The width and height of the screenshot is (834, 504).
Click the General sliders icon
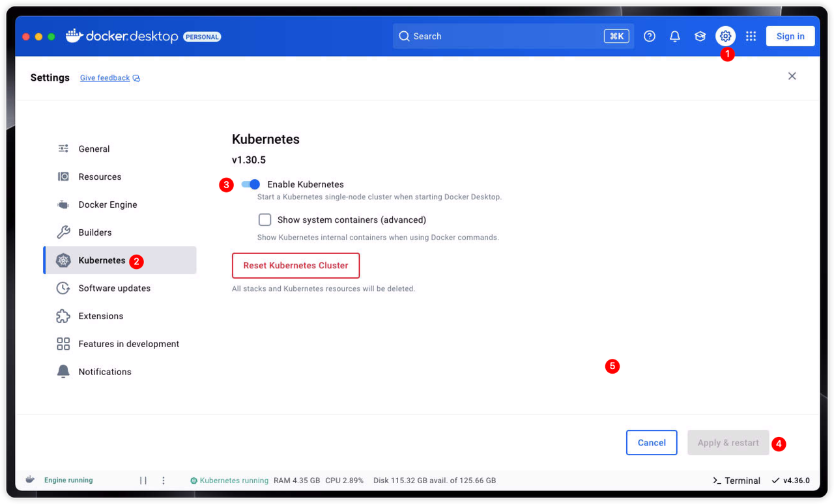[63, 148]
